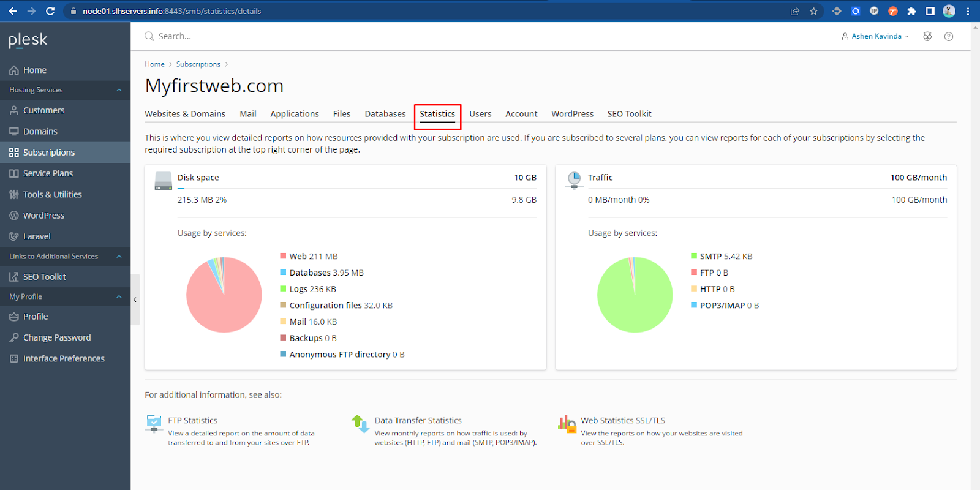980x490 pixels.
Task: Open the Ashen Kavinda user dropdown
Action: tap(876, 37)
